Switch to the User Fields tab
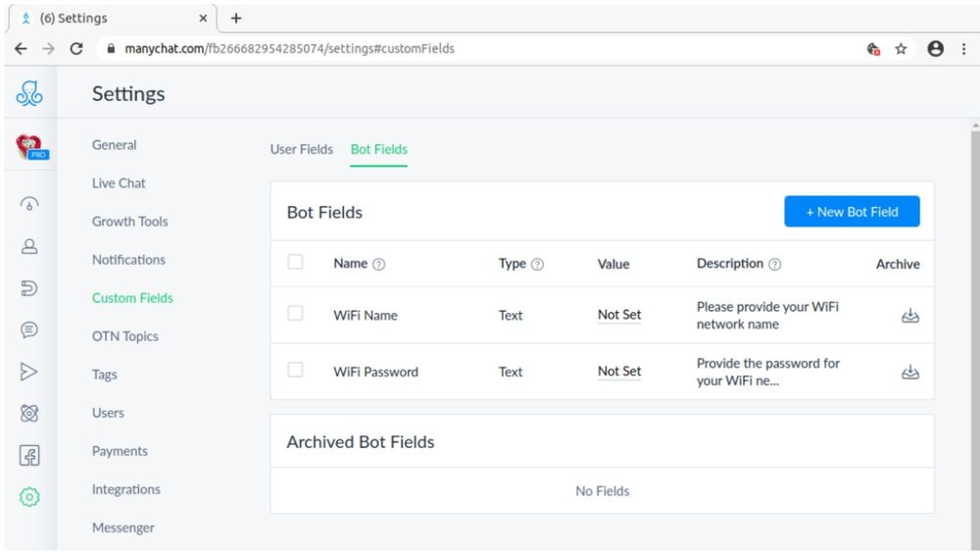The height and width of the screenshot is (552, 980). coord(301,149)
